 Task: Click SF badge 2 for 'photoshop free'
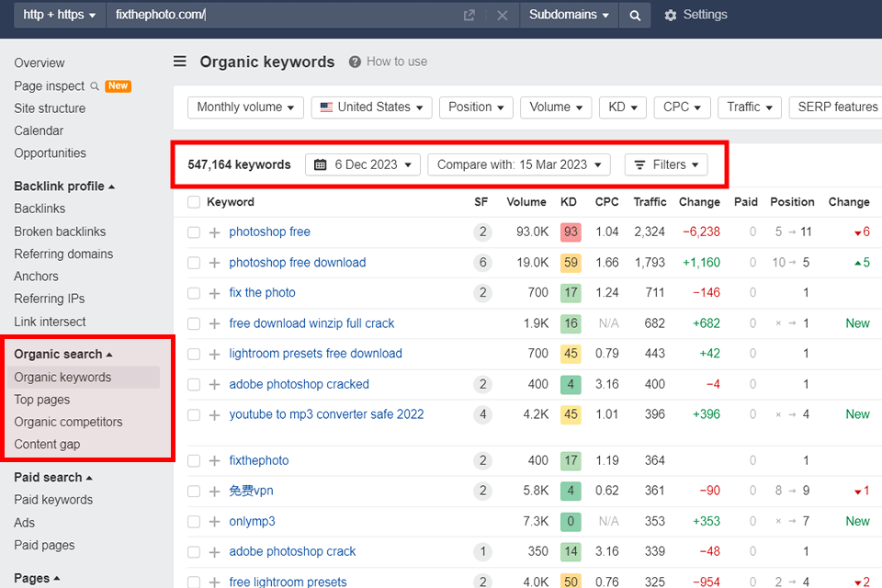coord(482,232)
